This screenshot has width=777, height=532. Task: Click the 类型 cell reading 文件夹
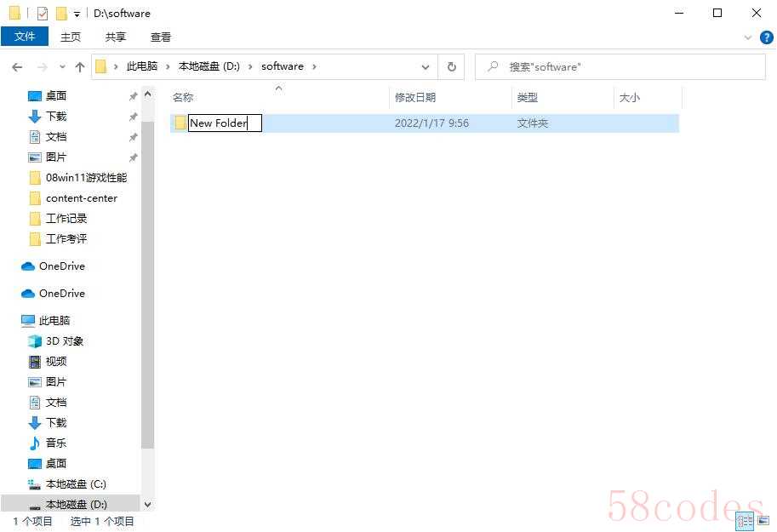click(533, 123)
